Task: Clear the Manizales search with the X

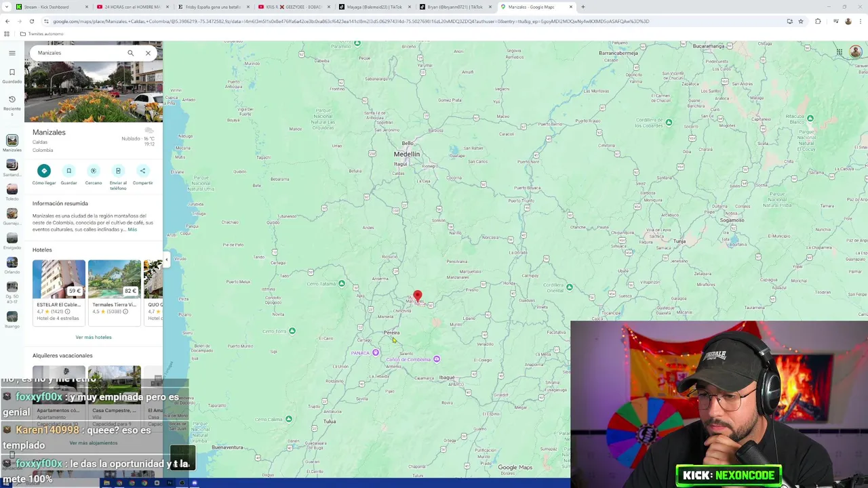Action: point(148,53)
